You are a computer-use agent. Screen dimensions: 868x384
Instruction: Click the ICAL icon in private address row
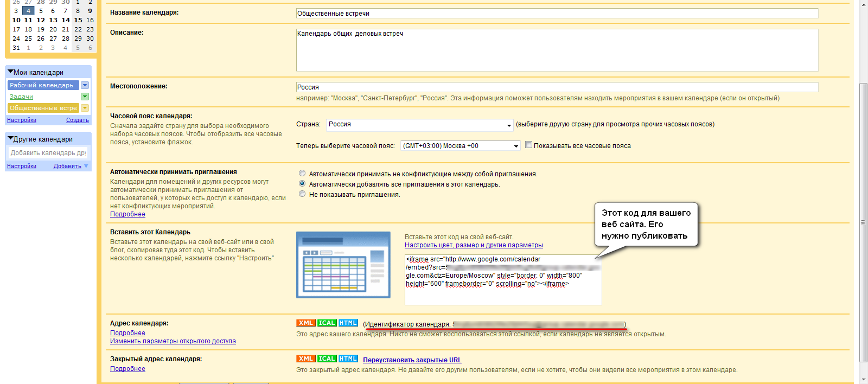coord(327,359)
